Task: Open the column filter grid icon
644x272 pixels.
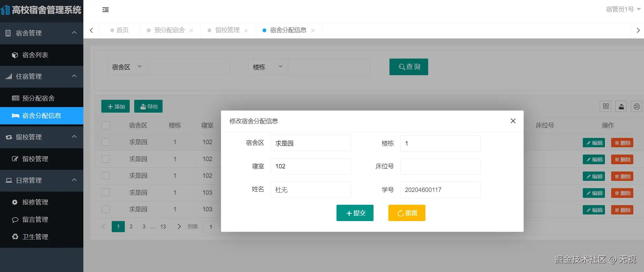Action: [x=606, y=106]
